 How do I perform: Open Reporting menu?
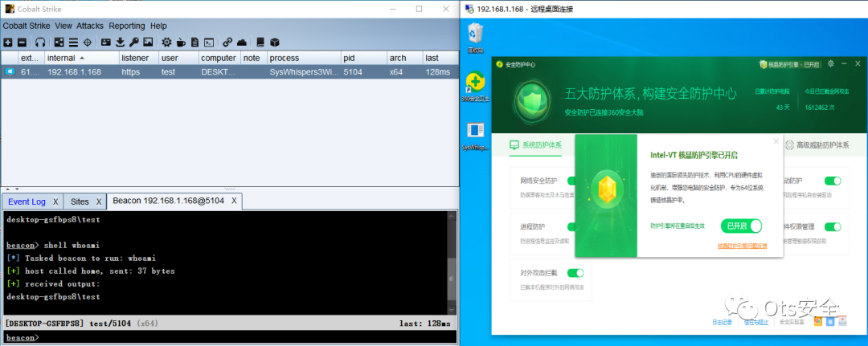click(127, 26)
